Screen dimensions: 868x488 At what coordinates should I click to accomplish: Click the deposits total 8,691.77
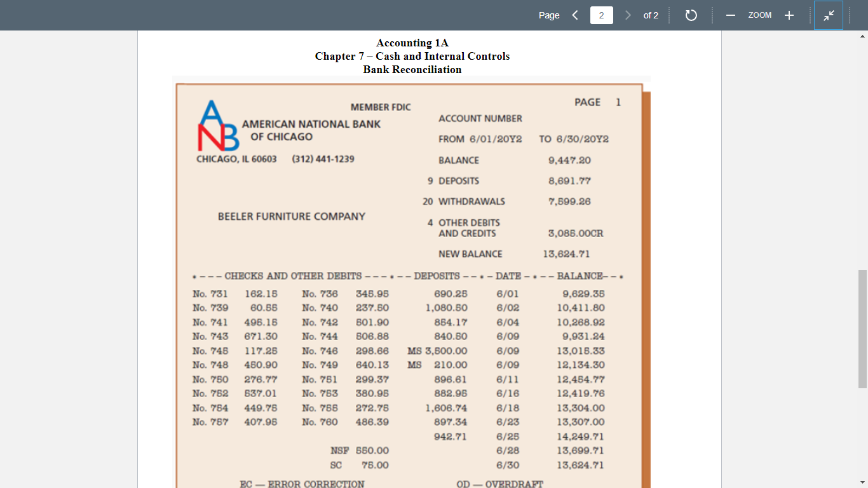[x=569, y=181]
